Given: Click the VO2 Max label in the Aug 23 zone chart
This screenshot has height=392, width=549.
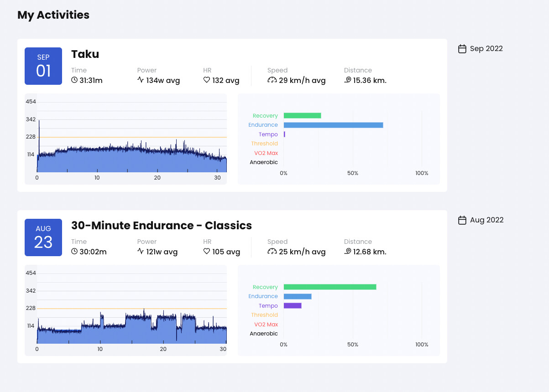Looking at the screenshot, I should pyautogui.click(x=266, y=325).
